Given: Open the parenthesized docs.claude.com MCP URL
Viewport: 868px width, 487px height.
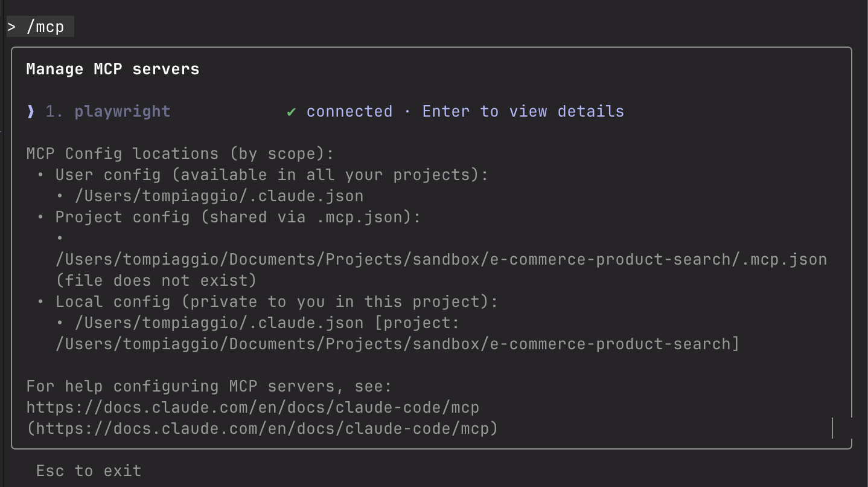Looking at the screenshot, I should (x=262, y=429).
